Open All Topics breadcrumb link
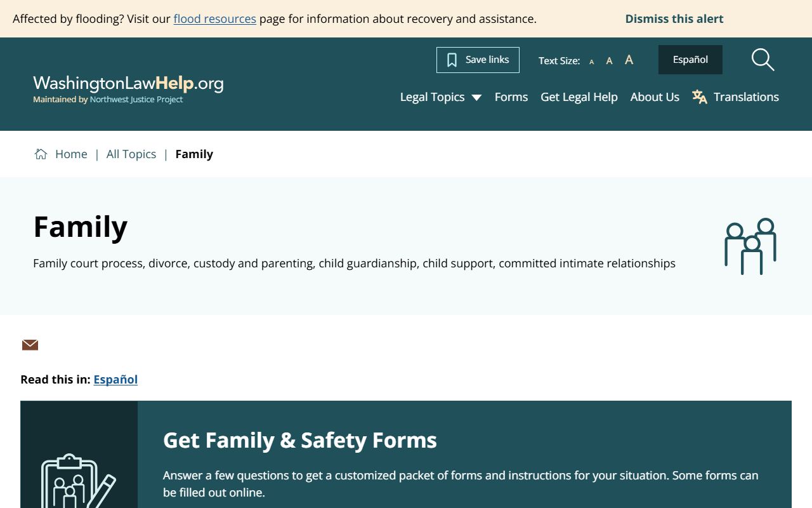This screenshot has height=508, width=812. point(131,154)
